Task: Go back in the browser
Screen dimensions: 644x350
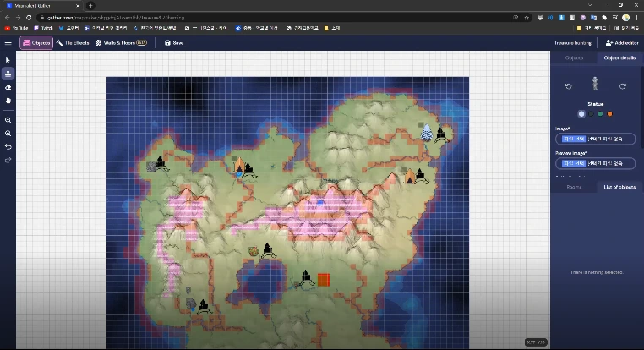Action: coord(7,18)
